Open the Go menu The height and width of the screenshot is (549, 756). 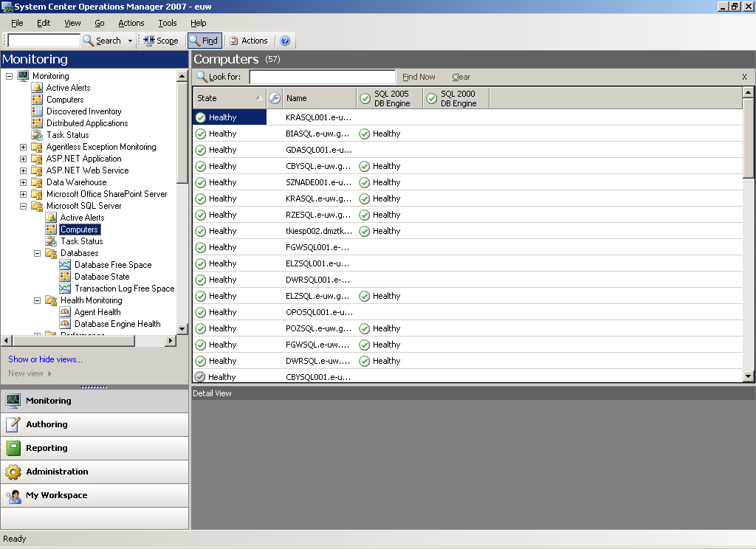tap(100, 23)
